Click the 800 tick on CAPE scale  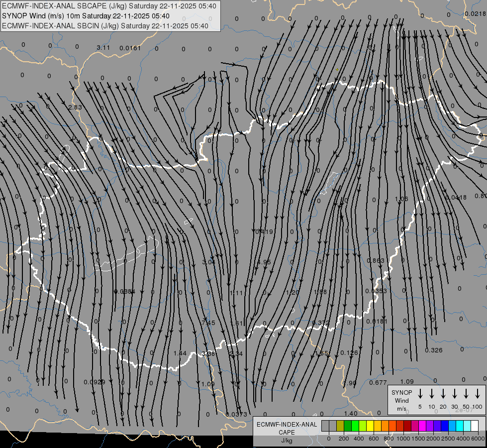pyautogui.click(x=389, y=439)
